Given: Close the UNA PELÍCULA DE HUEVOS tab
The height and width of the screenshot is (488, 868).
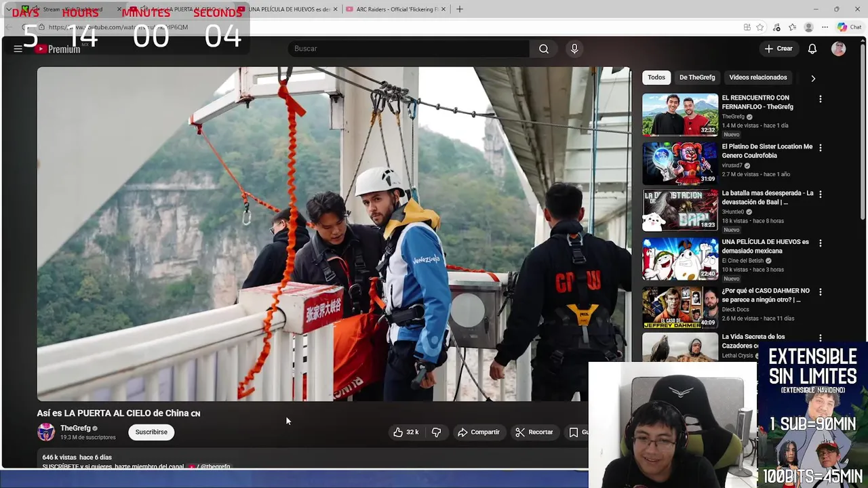Looking at the screenshot, I should tap(335, 9).
